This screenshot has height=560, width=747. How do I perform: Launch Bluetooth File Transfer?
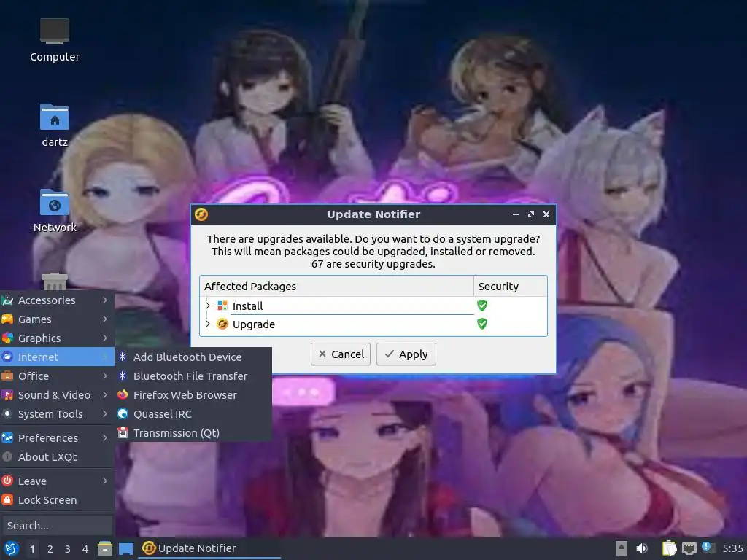[193, 376]
